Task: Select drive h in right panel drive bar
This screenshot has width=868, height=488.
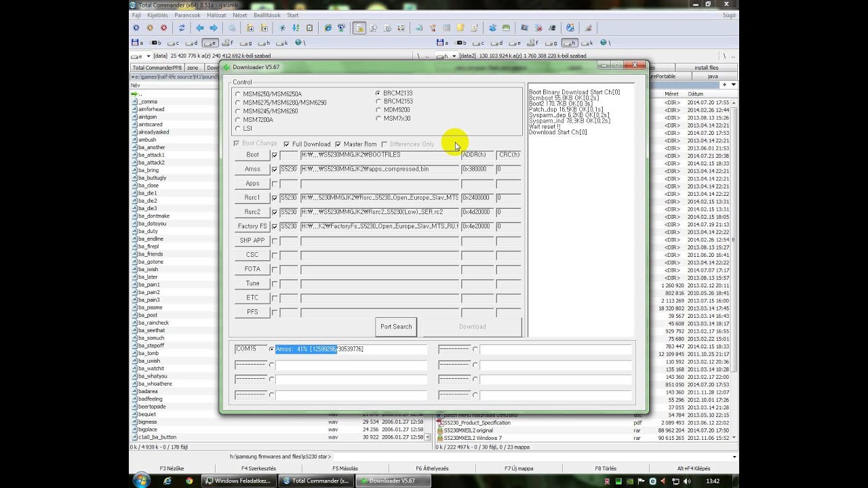Action: coord(568,42)
